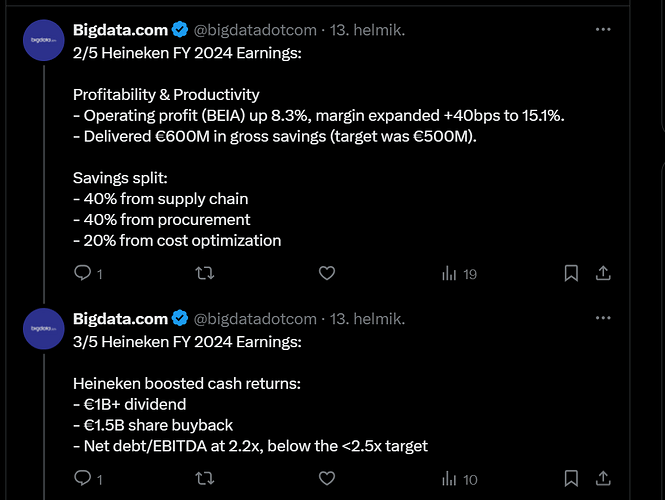Image resolution: width=665 pixels, height=500 pixels.
Task: Open Bigdata.com profile name on 2/5 post
Action: coord(120,30)
